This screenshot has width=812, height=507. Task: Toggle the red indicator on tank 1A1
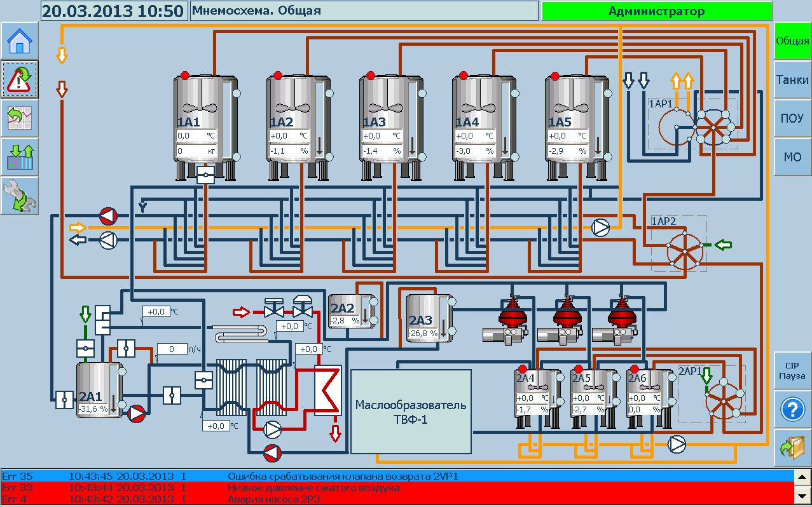point(185,76)
